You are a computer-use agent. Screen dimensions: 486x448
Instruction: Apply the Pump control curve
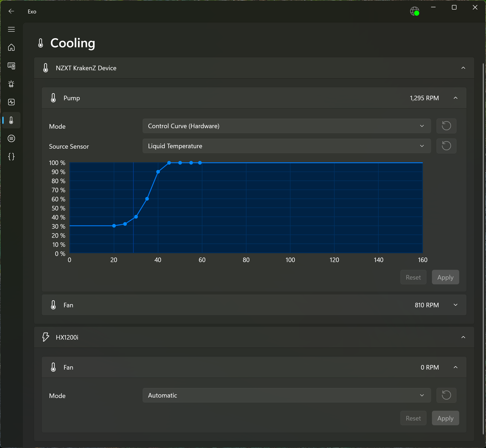pos(445,277)
